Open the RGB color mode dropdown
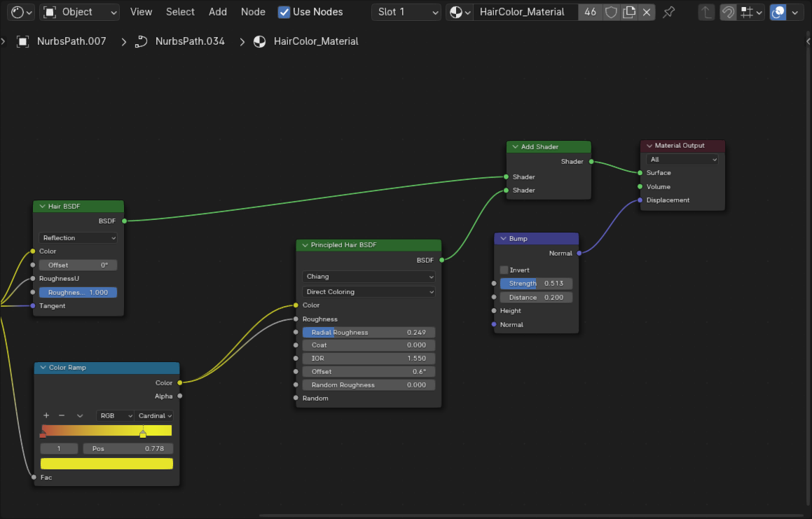The width and height of the screenshot is (812, 519). (x=115, y=415)
